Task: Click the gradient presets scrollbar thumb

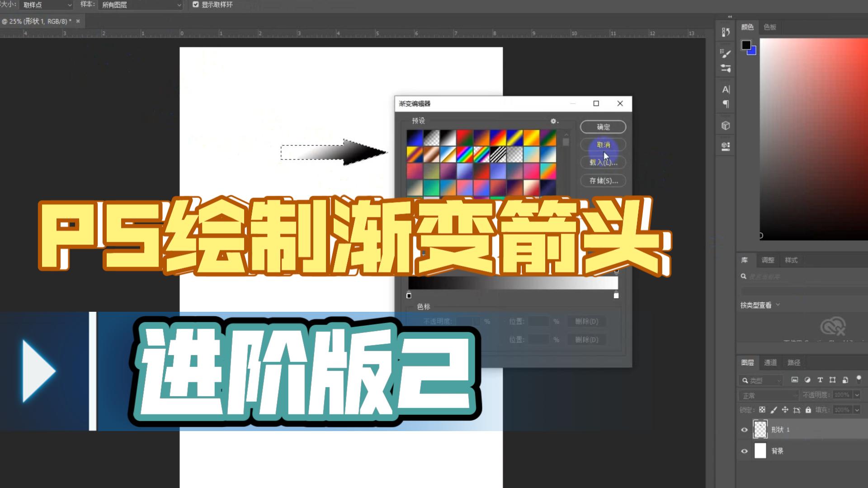Action: [566, 141]
